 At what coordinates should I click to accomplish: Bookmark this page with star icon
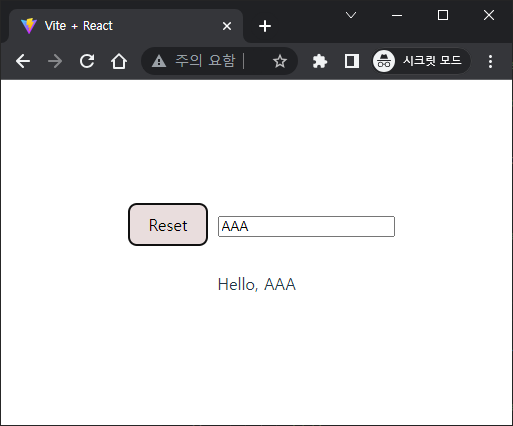click(280, 61)
